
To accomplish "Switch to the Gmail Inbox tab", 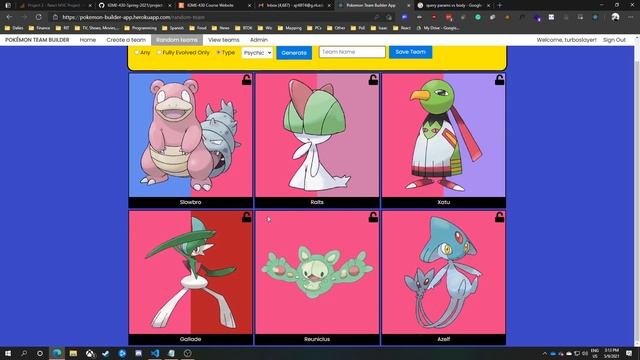I will point(294,5).
